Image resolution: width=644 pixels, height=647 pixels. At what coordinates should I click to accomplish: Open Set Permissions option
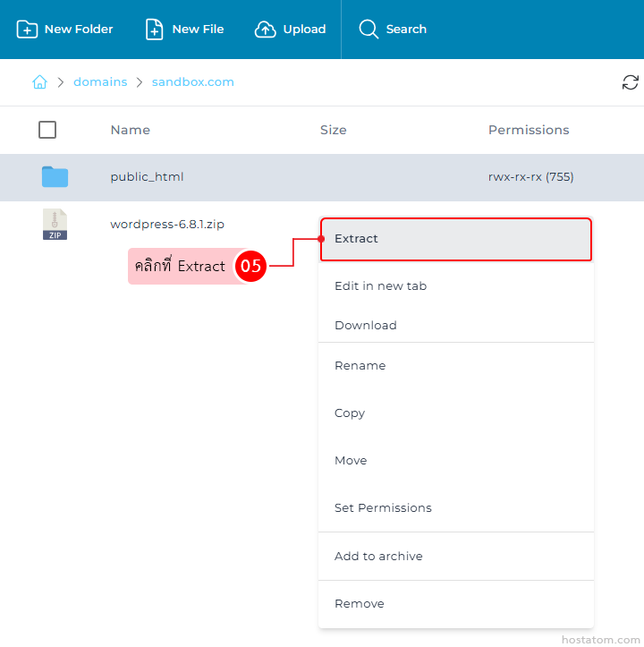383,508
